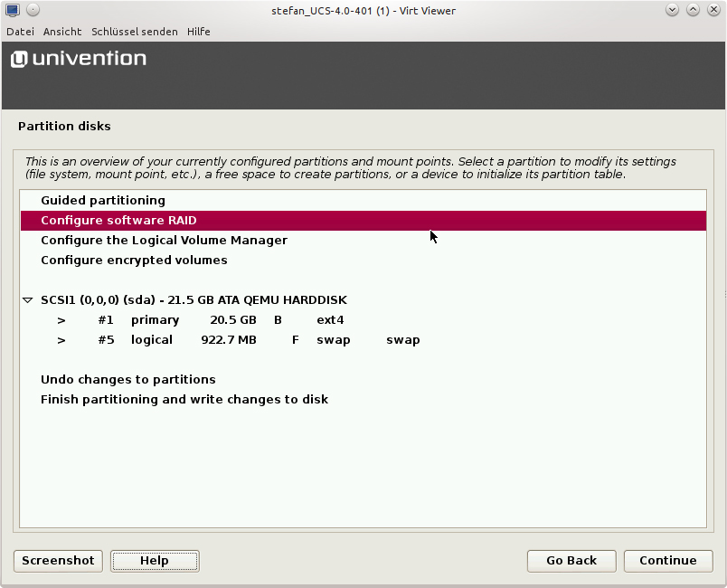
Task: Select Finish partitioning and write changes
Action: tap(184, 400)
